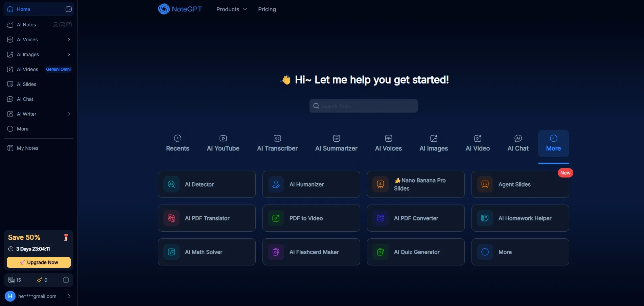Expand the AI Images sidebar submenu
644x306 pixels.
click(69, 54)
